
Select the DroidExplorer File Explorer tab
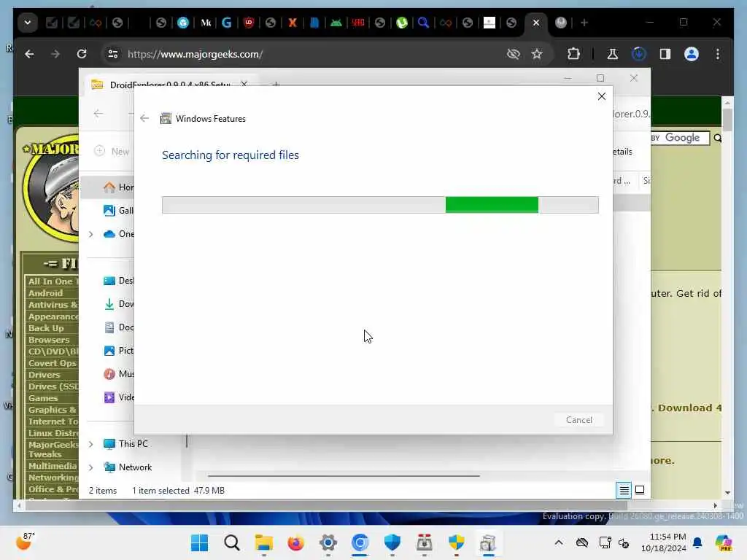point(170,85)
